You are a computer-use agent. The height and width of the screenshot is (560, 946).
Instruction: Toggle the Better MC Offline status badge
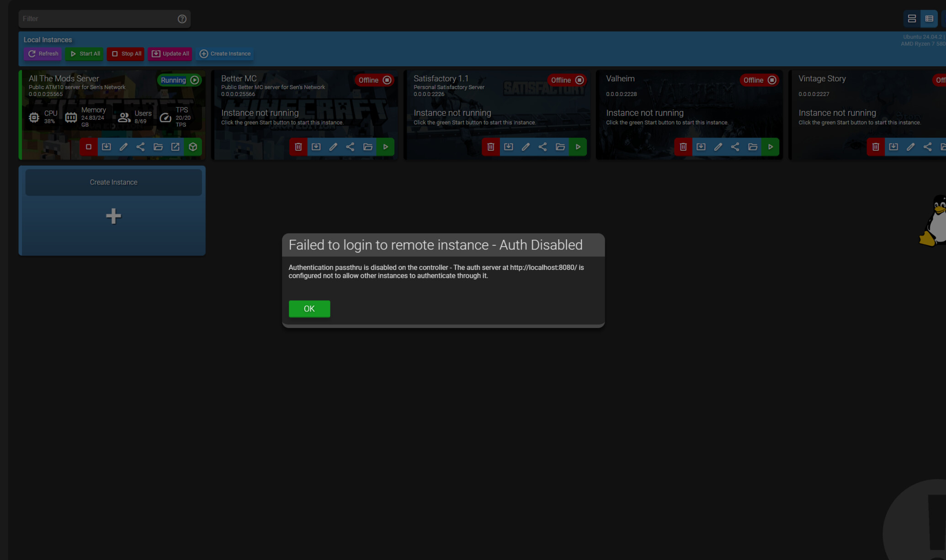pyautogui.click(x=374, y=80)
